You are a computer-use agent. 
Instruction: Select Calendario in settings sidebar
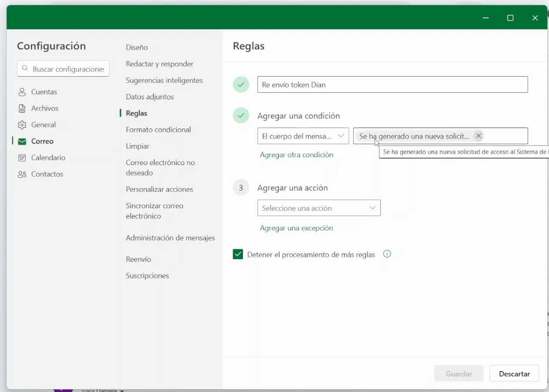pyautogui.click(x=48, y=158)
